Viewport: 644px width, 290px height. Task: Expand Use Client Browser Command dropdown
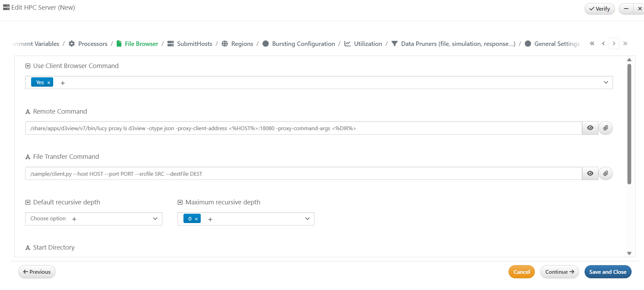(x=606, y=83)
